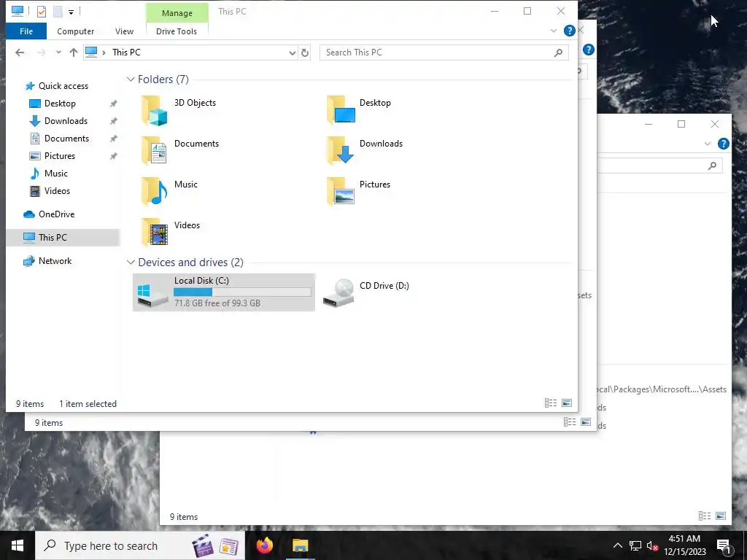This screenshot has height=560, width=747.
Task: Expand ribbon chevron in rear right window
Action: click(x=708, y=144)
